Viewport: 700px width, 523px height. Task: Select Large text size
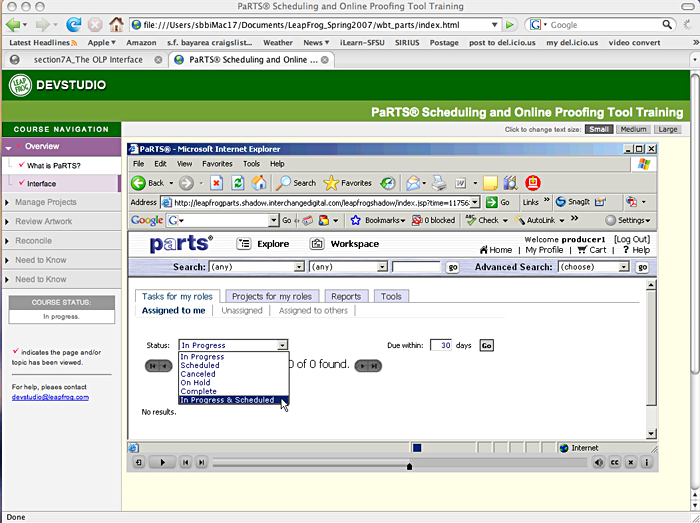point(667,129)
